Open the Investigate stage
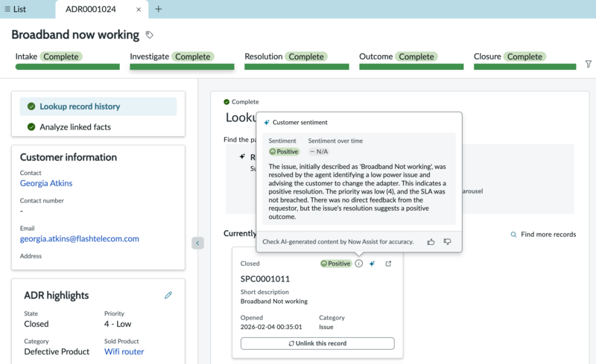 [x=150, y=57]
